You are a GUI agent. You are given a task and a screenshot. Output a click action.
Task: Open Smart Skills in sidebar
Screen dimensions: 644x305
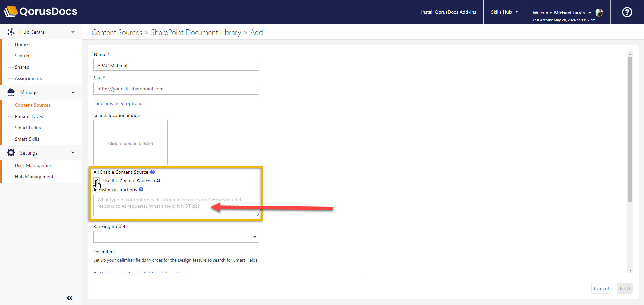27,139
